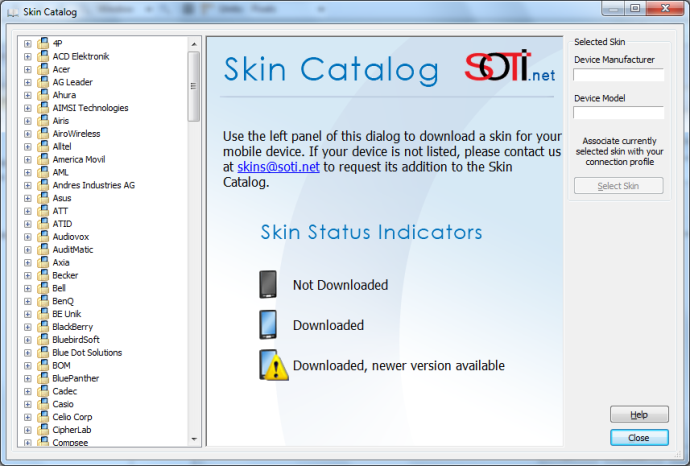
Task: Click the 4P folder icon
Action: [43, 43]
